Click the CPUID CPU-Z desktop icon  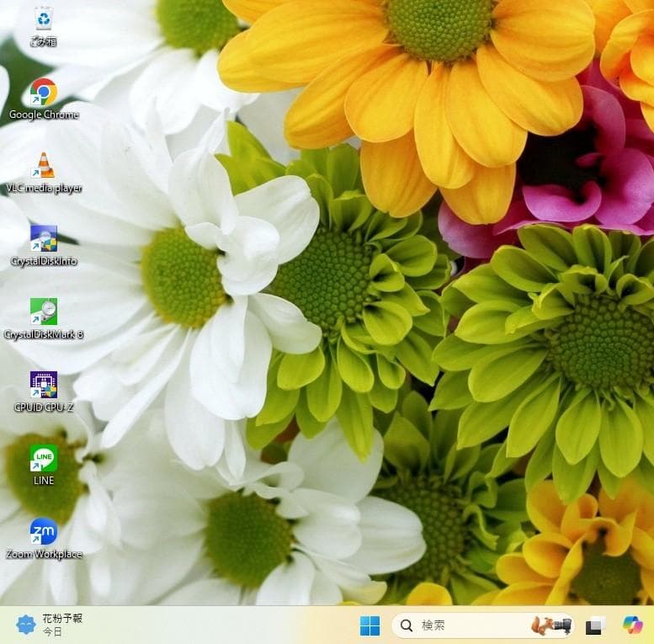tap(43, 386)
